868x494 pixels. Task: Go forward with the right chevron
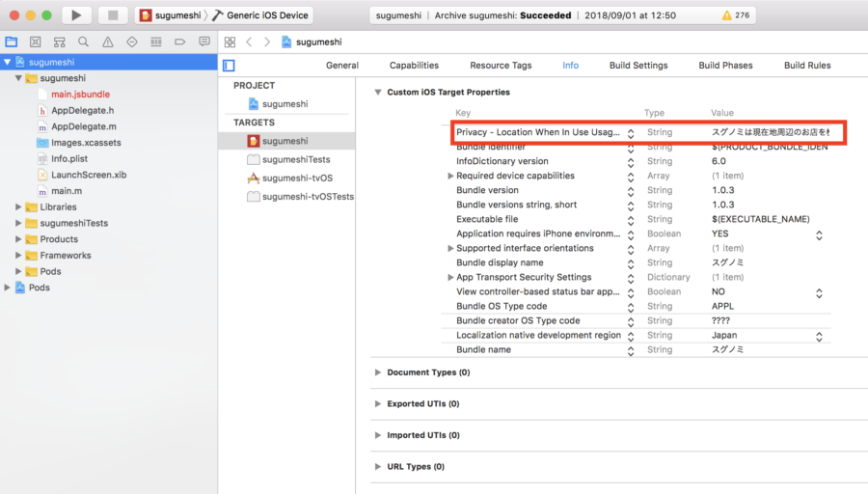click(x=267, y=42)
